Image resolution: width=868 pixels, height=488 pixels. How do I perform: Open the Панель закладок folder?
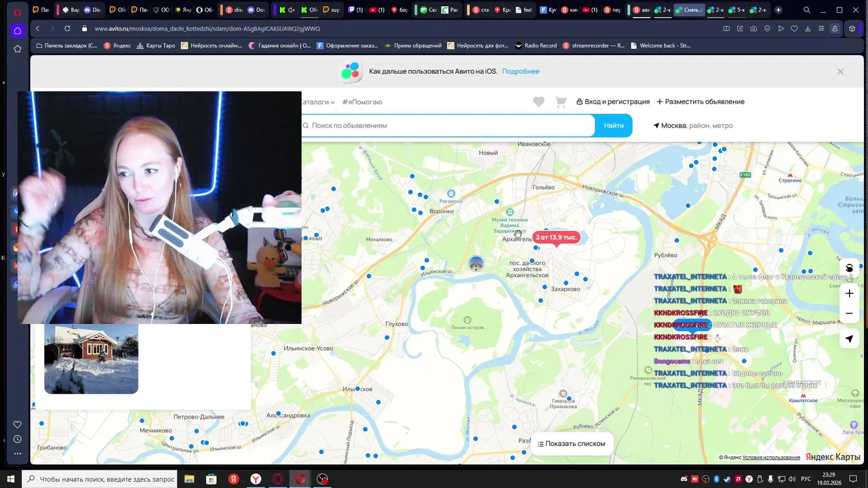[66, 45]
